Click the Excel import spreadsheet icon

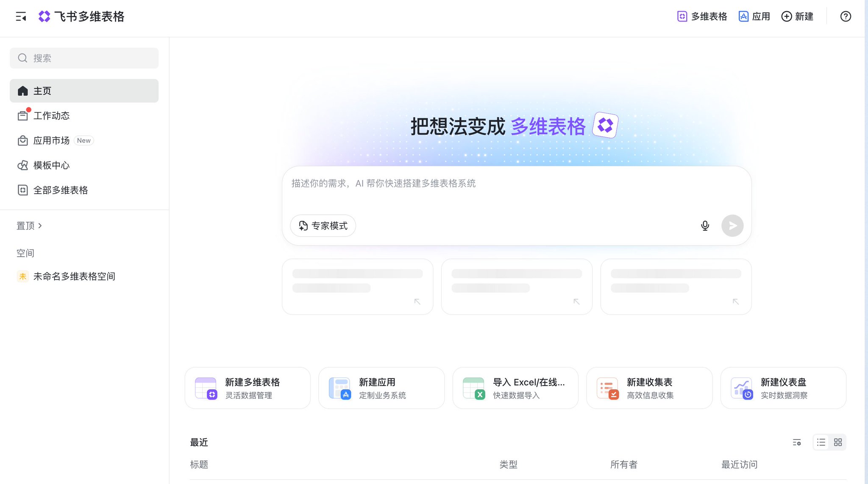474,388
